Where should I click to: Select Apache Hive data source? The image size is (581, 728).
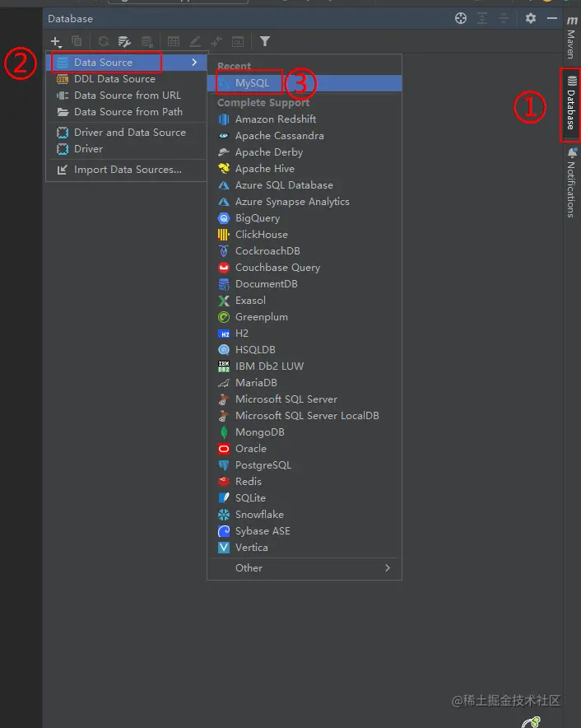[x=304, y=169]
